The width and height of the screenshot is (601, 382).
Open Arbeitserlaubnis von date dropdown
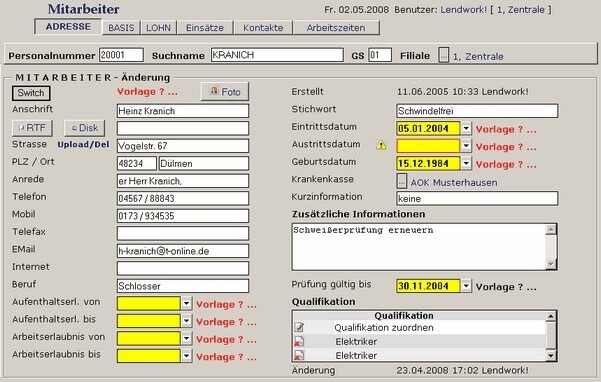(186, 338)
